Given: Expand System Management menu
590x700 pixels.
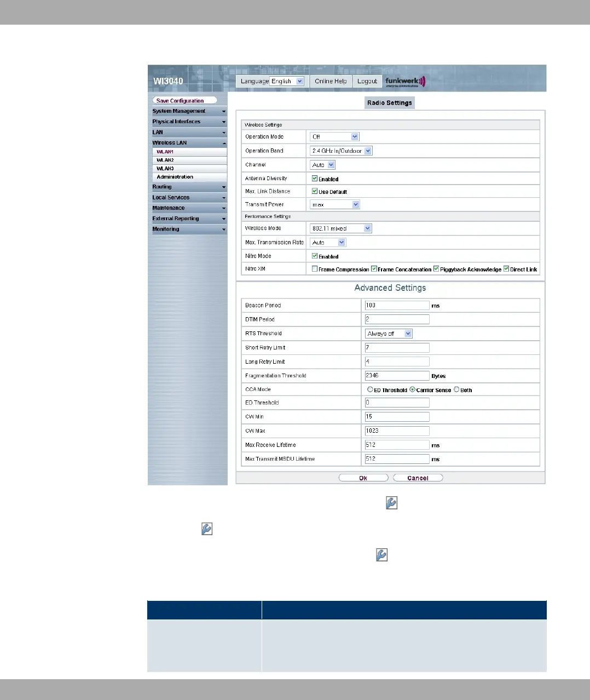Looking at the screenshot, I should 189,111.
